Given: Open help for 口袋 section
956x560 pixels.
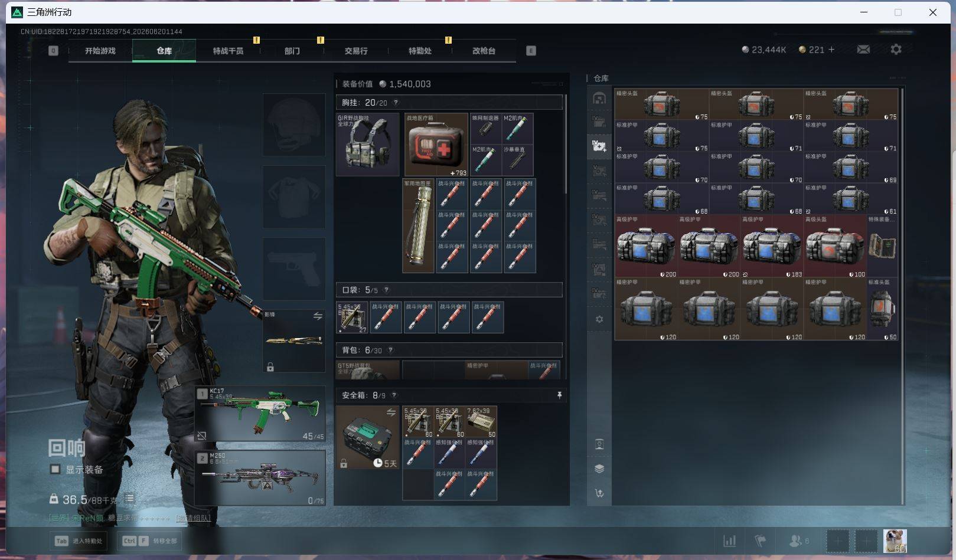Looking at the screenshot, I should coord(386,290).
